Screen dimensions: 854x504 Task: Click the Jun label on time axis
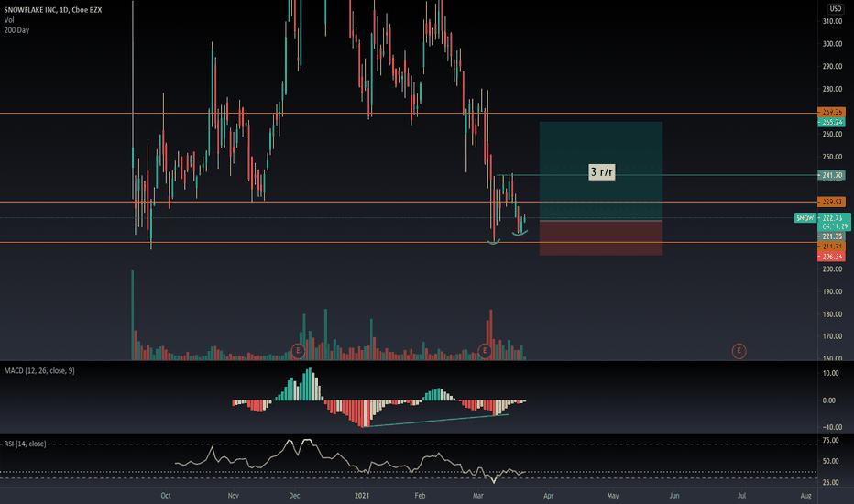[674, 495]
